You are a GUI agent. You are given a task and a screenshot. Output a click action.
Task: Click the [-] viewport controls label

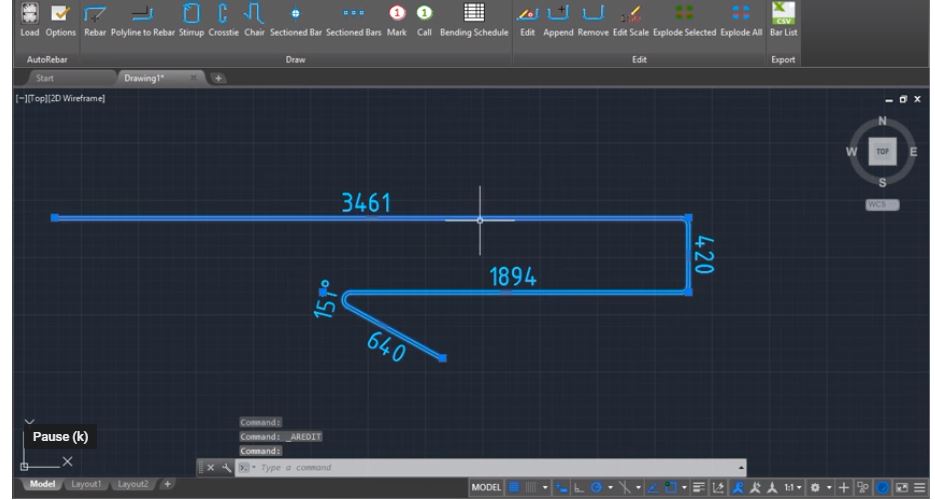[x=21, y=98]
